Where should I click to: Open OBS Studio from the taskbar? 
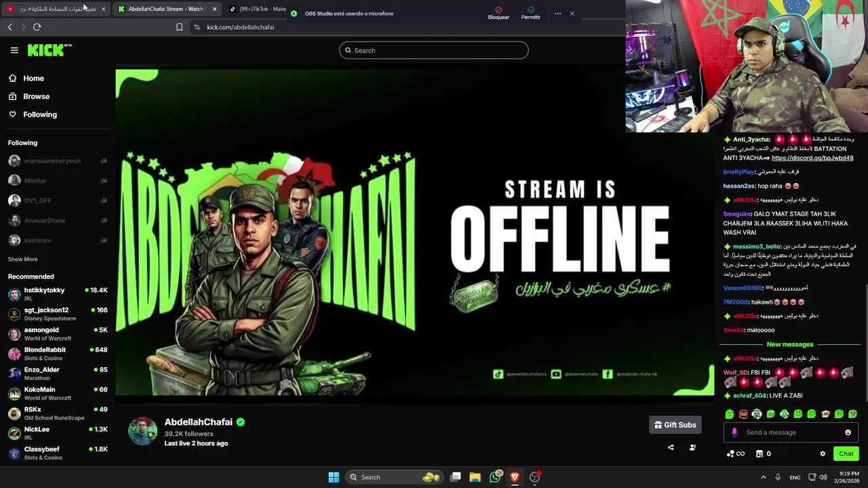(x=534, y=477)
